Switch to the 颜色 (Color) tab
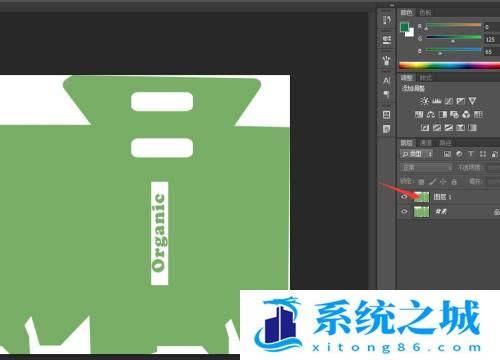This screenshot has width=500, height=360. click(x=406, y=13)
